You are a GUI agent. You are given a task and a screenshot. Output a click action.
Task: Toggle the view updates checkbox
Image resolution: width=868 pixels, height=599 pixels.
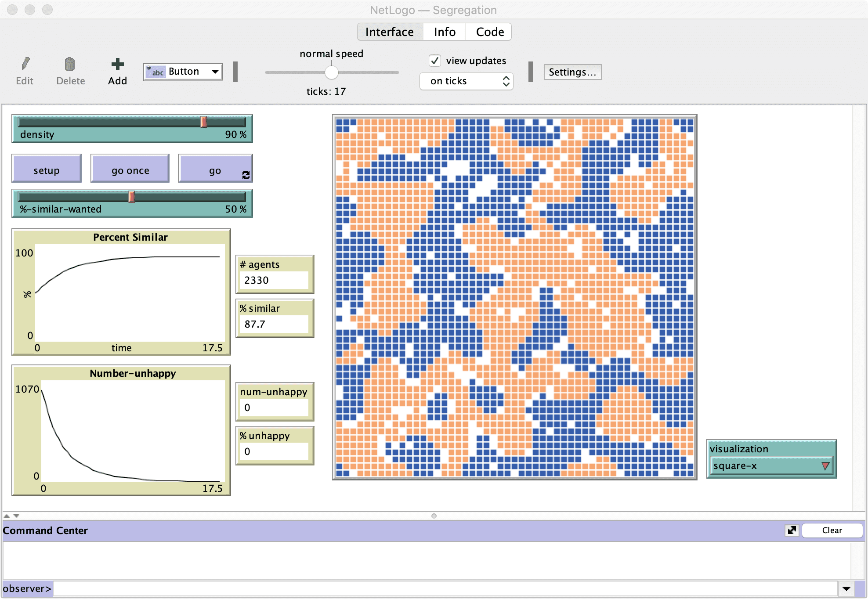(435, 61)
